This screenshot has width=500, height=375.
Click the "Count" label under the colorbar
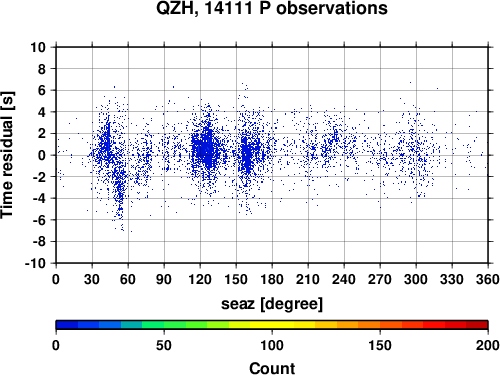point(272,368)
